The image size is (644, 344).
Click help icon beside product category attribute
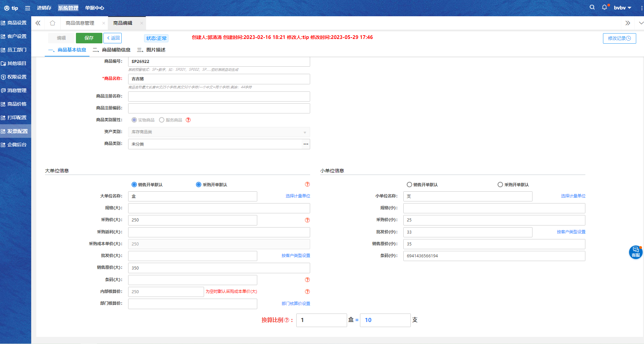point(188,120)
